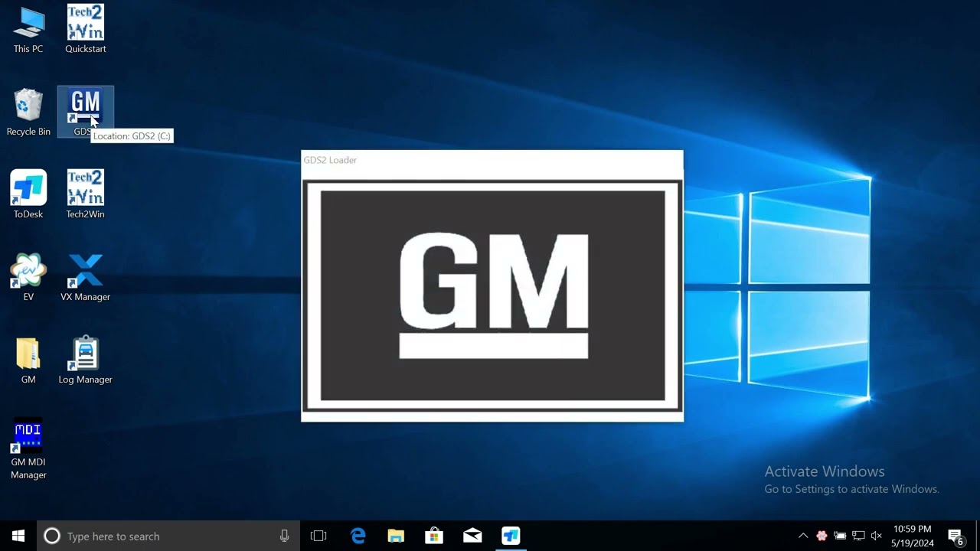Open the GM folder on desktop
The height and width of the screenshot is (551, 980).
click(28, 360)
